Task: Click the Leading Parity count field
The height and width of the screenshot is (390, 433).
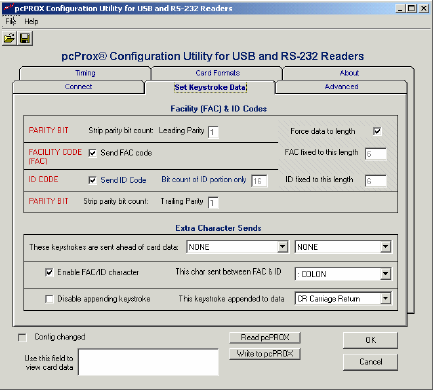Action: [x=213, y=132]
